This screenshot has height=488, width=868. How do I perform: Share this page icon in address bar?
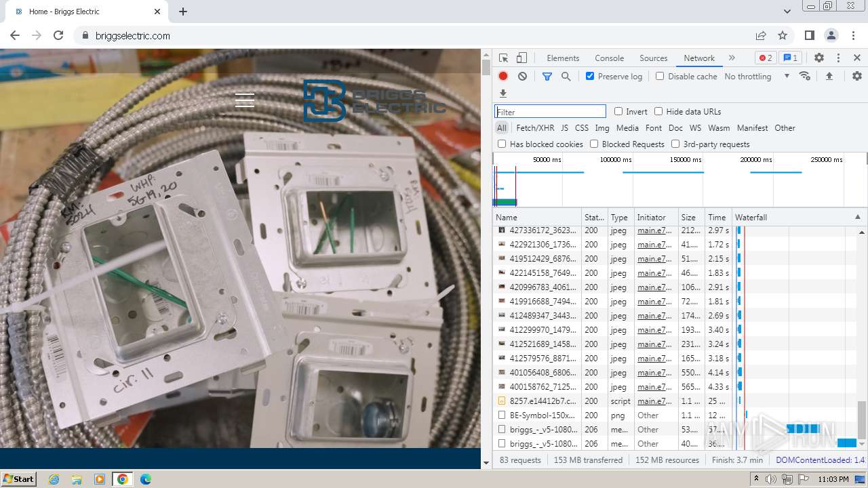click(761, 35)
